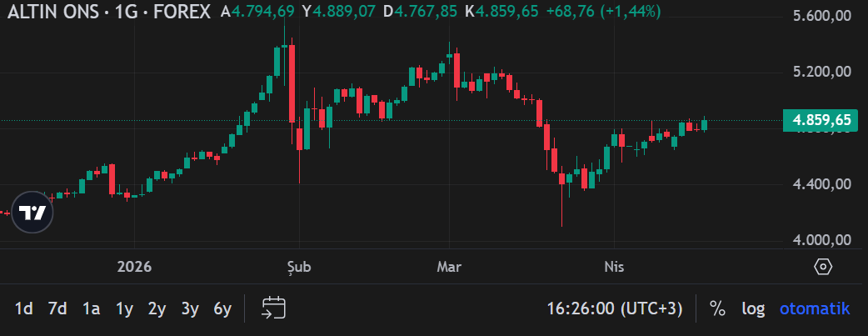
Task: Click the Şub label on time axis
Action: pos(298,268)
